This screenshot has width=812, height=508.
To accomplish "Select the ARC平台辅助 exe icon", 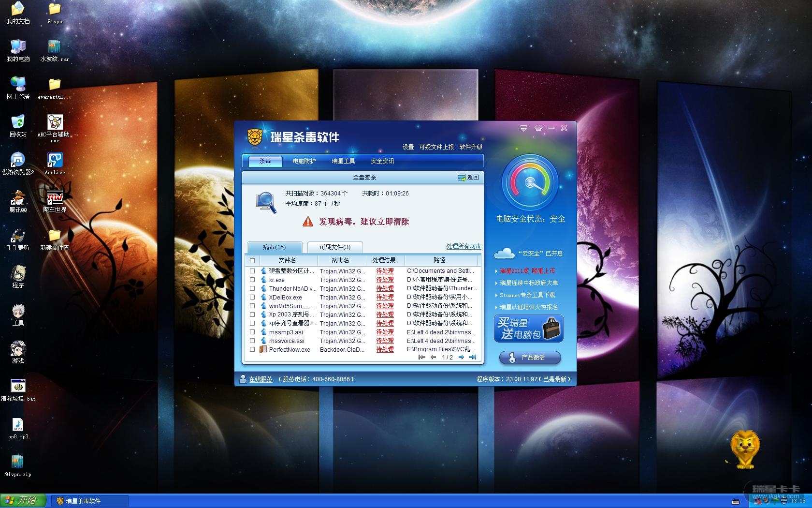I will [x=55, y=128].
